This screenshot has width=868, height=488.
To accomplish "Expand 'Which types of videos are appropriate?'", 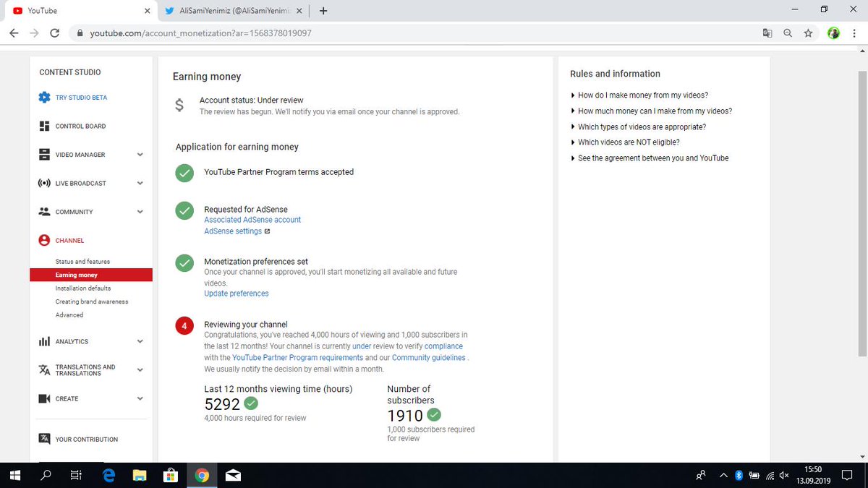I will point(638,127).
